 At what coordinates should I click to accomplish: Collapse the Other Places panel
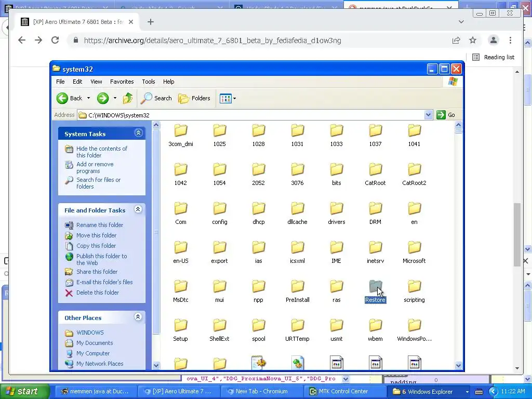coord(138,317)
